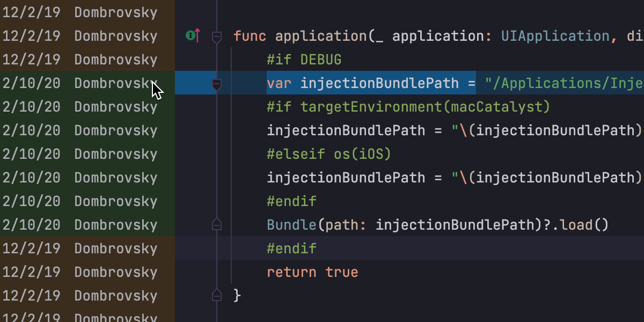Click blame annotation beside Bundle(path:) line
The width and height of the screenshot is (644, 322).
[x=80, y=225]
